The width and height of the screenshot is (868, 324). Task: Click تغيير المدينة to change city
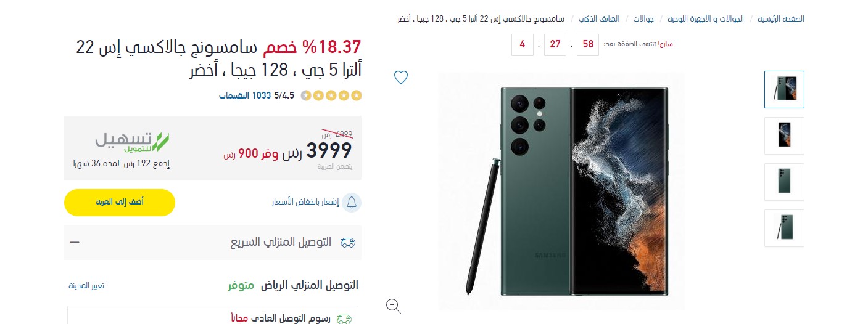(x=86, y=286)
